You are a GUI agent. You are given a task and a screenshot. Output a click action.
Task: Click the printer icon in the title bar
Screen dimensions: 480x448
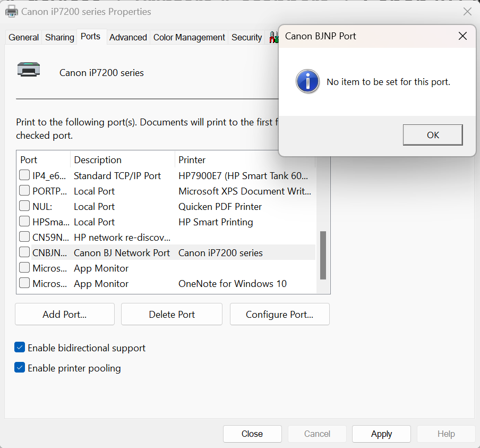pyautogui.click(x=11, y=11)
